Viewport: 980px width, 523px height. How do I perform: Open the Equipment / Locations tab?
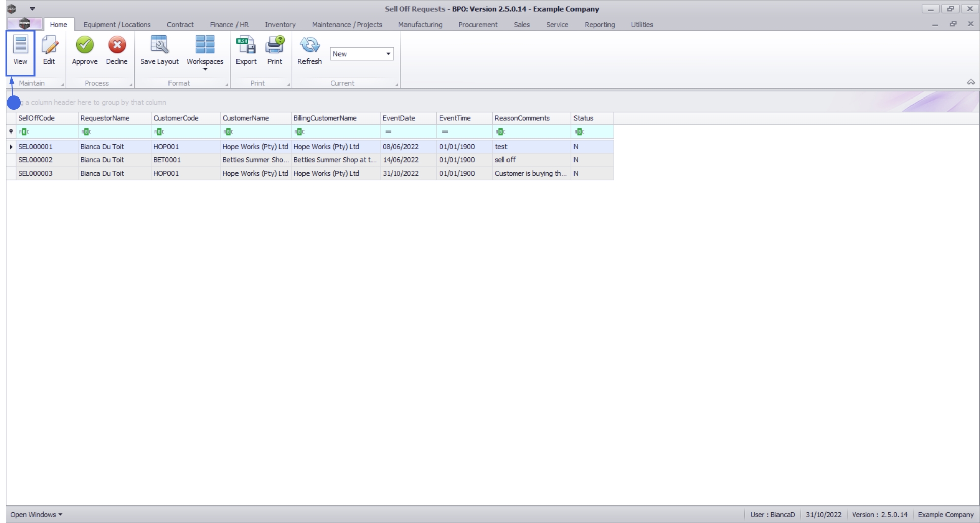pos(117,24)
